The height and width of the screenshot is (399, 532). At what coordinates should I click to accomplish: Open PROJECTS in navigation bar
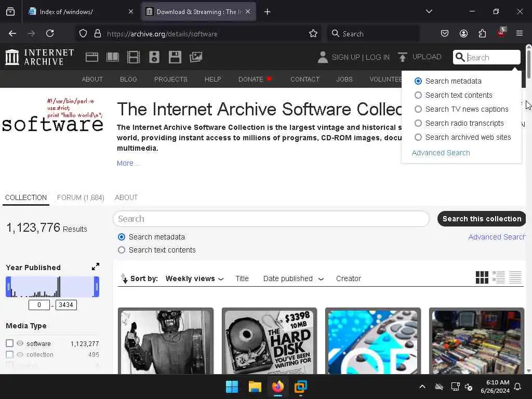[x=170, y=79]
